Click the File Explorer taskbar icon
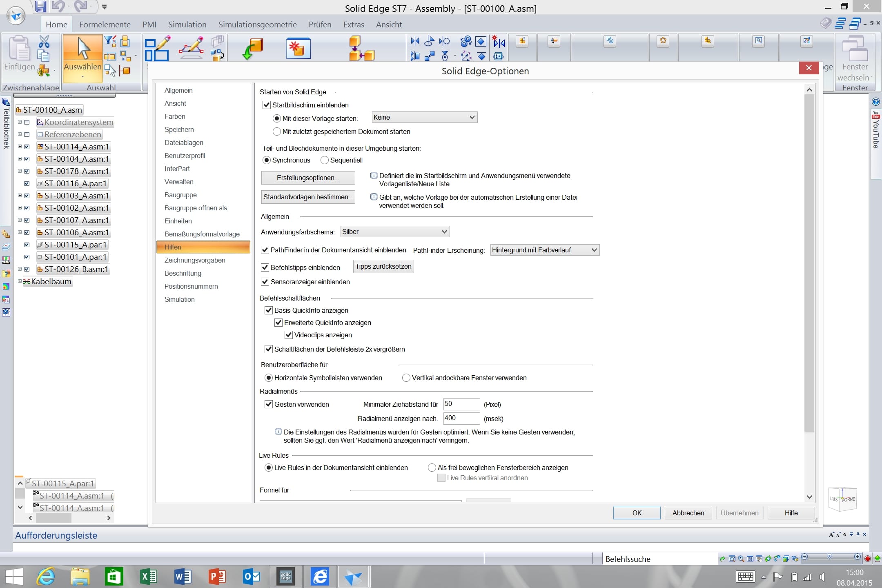The image size is (882, 588). [80, 577]
